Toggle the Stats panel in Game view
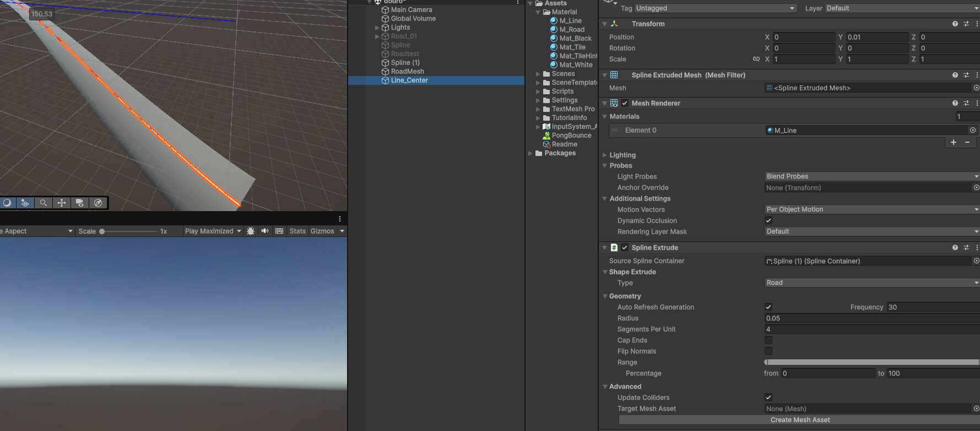This screenshot has height=431, width=980. (297, 231)
